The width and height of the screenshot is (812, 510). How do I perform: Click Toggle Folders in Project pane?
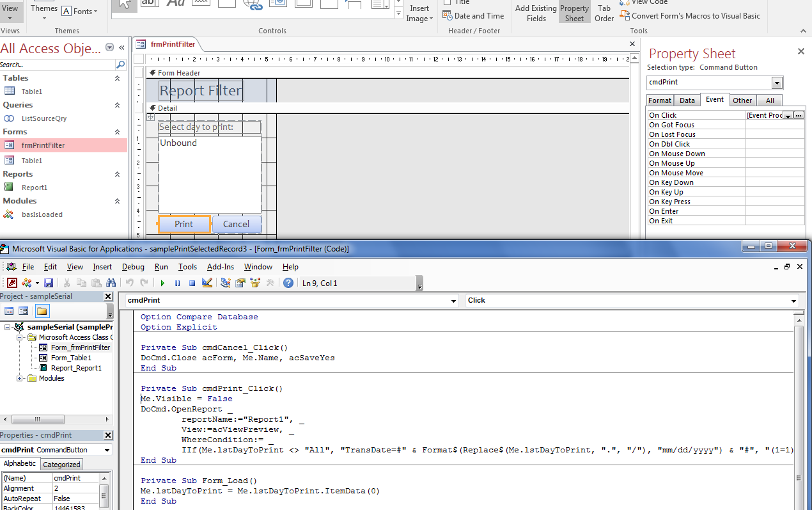coord(42,312)
